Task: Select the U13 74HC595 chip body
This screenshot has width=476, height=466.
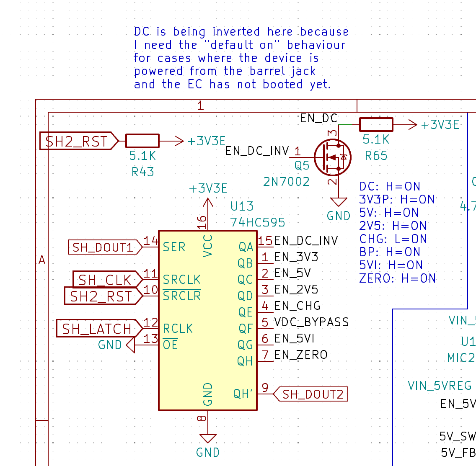Action: pyautogui.click(x=208, y=320)
